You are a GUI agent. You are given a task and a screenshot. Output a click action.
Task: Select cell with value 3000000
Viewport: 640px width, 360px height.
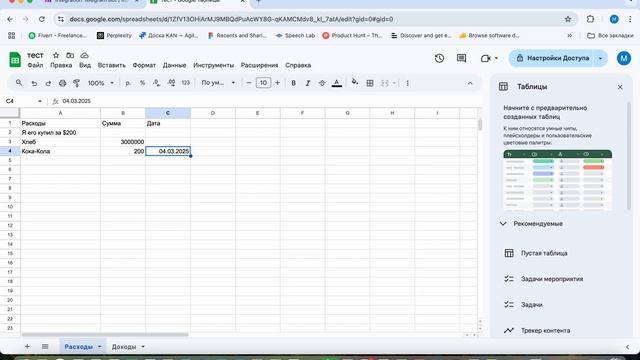click(123, 142)
